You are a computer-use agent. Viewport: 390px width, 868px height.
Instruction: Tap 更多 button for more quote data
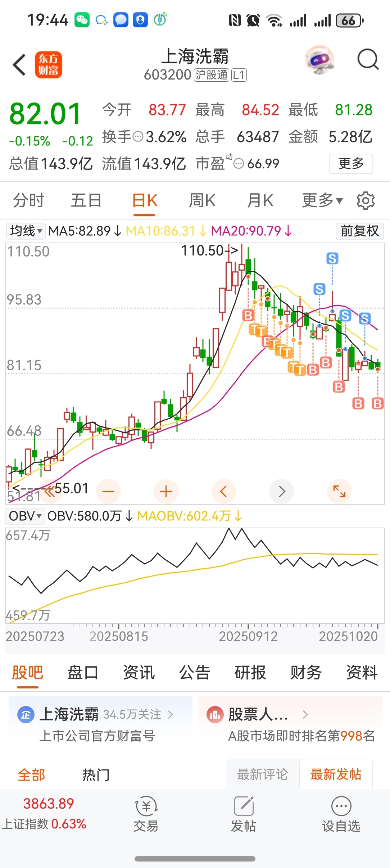[351, 164]
